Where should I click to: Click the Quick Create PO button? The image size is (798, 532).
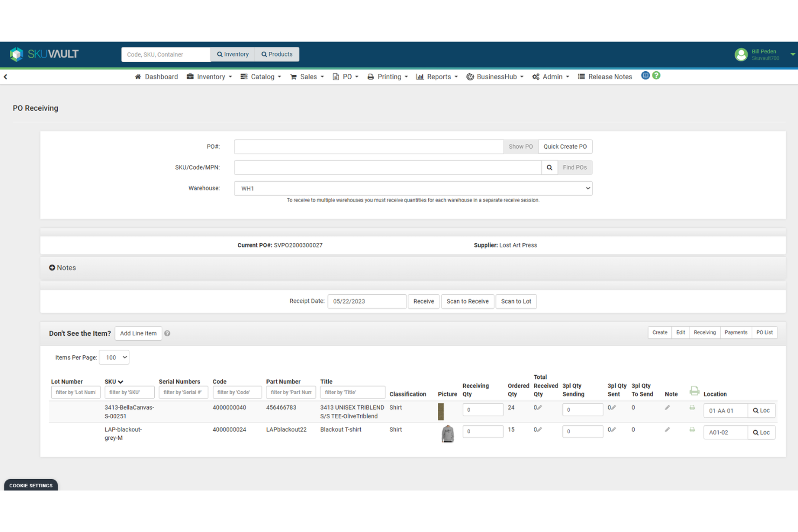pyautogui.click(x=565, y=146)
